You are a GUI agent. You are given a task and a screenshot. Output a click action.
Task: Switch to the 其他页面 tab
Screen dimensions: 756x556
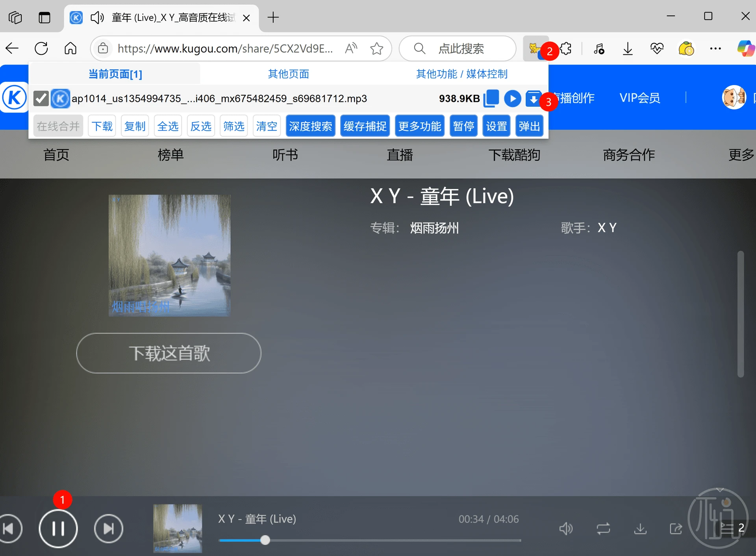point(288,74)
